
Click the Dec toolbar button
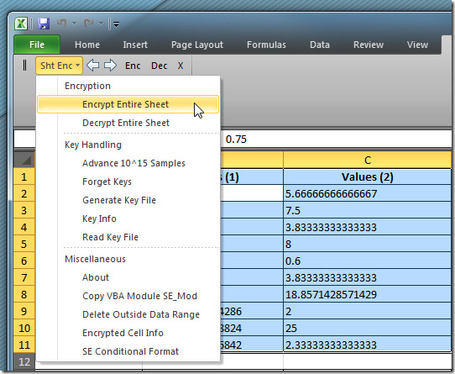click(x=159, y=66)
